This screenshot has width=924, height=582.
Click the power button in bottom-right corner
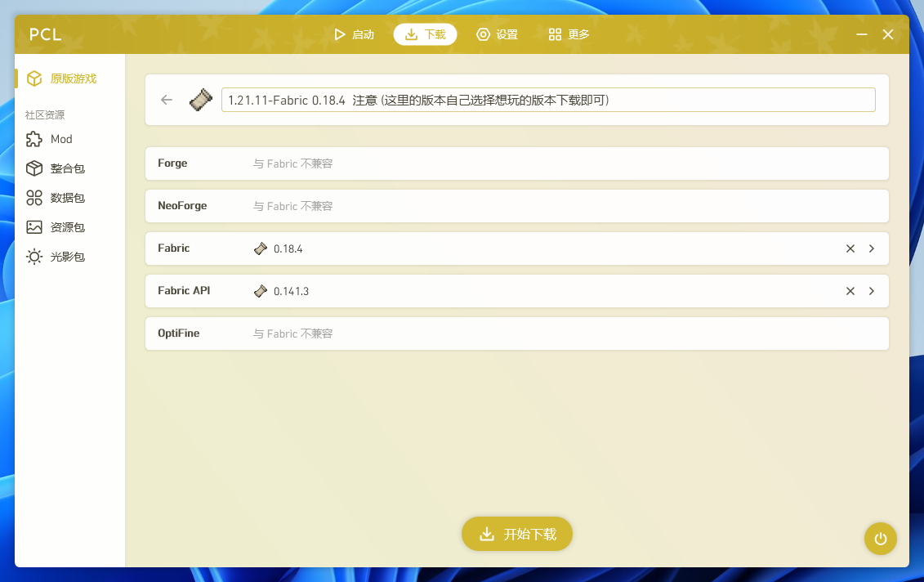[880, 539]
